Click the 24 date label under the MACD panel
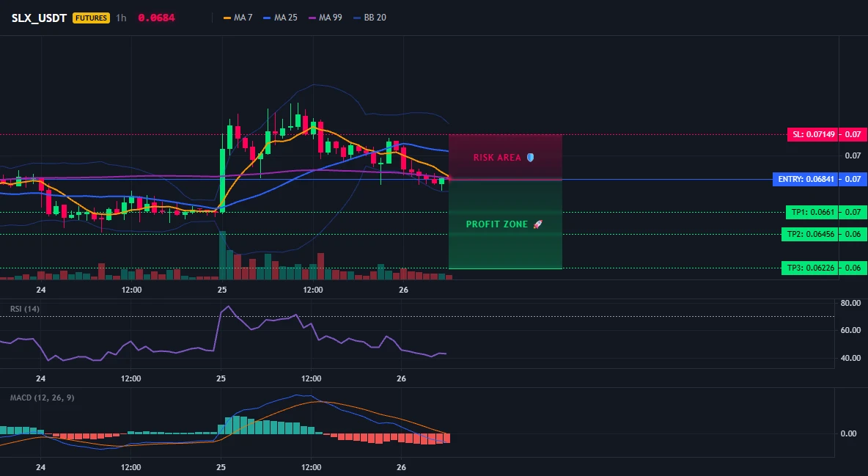The height and width of the screenshot is (476, 868). (x=40, y=467)
